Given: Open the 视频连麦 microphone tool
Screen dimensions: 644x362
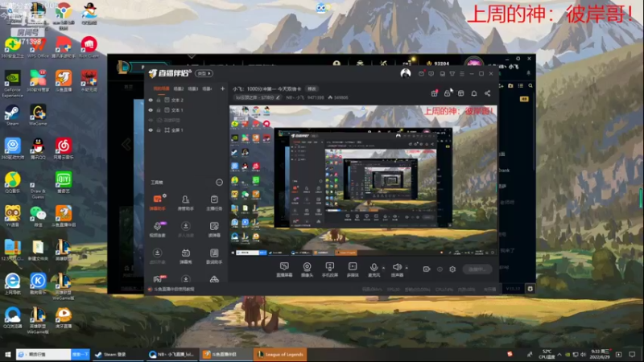Looking at the screenshot, I should [x=157, y=229].
